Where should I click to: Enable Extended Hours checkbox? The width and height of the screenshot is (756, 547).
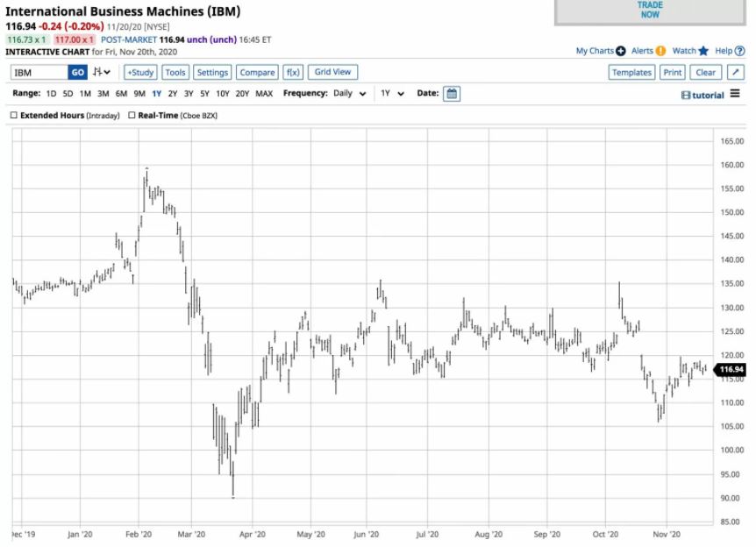pos(13,115)
